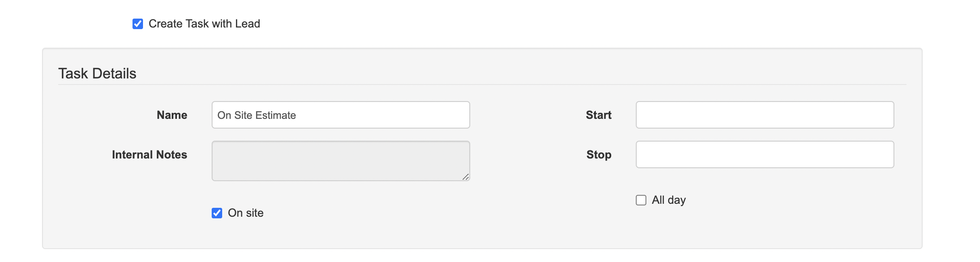The width and height of the screenshot is (980, 262).
Task: Disable the On site checkbox
Action: (x=217, y=213)
